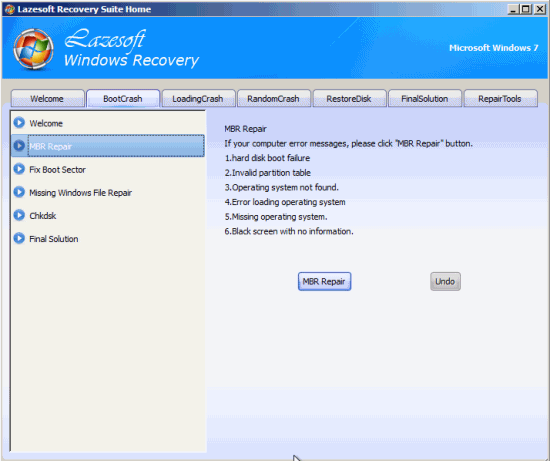This screenshot has width=550, height=461.
Task: Close the Lazesoft Recovery Suite window
Action: tap(539, 9)
